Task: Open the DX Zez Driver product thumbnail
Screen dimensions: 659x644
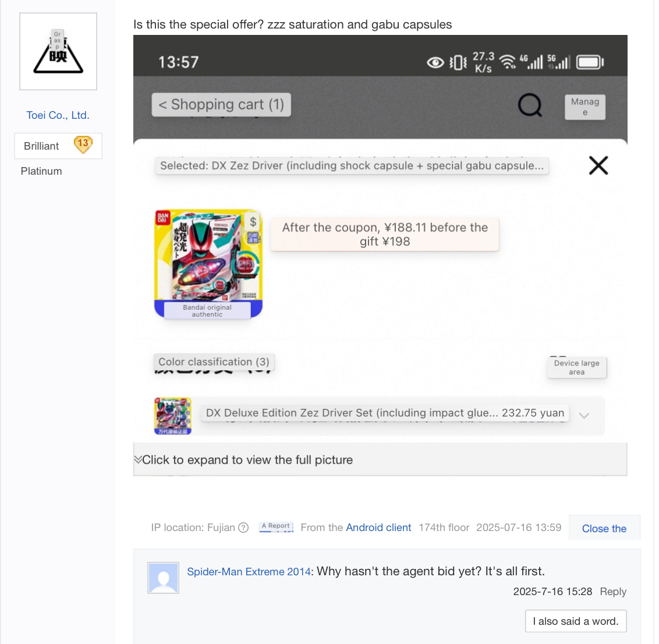Action: [x=208, y=264]
